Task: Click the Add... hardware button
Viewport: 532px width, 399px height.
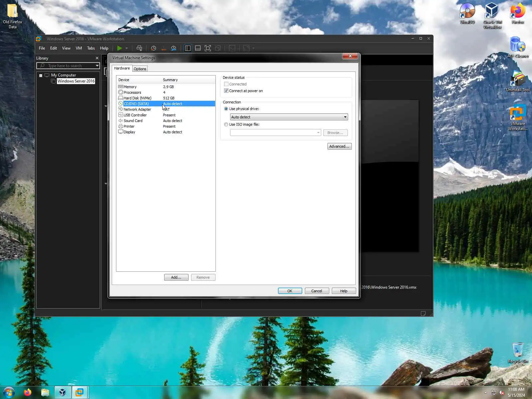Action: (x=176, y=277)
